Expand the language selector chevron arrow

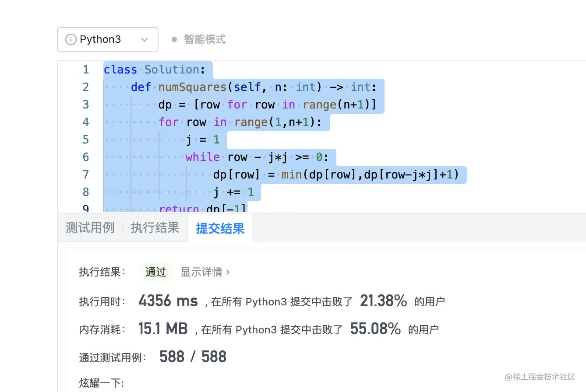(144, 39)
